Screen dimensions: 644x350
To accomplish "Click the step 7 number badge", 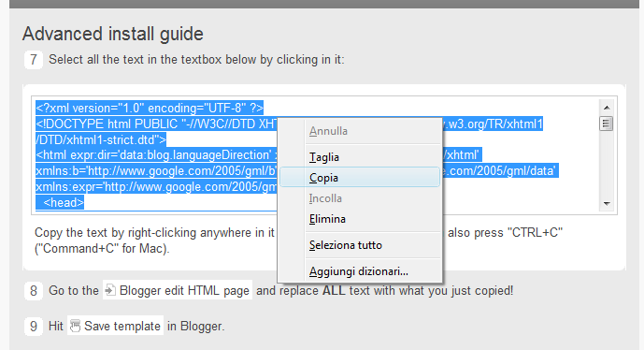I will tap(34, 60).
